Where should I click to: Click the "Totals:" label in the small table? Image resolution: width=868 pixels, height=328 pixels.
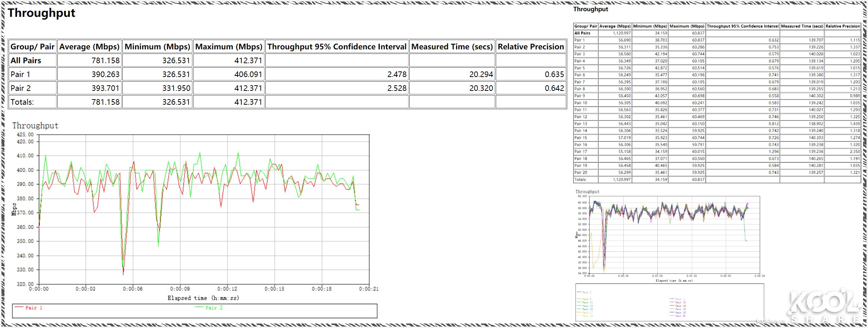[x=580, y=180]
